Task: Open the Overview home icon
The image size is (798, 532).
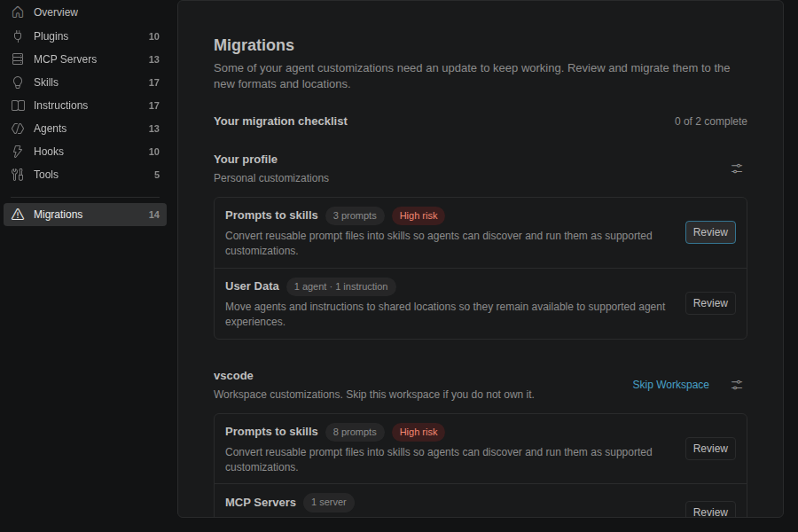Action: pyautogui.click(x=18, y=12)
